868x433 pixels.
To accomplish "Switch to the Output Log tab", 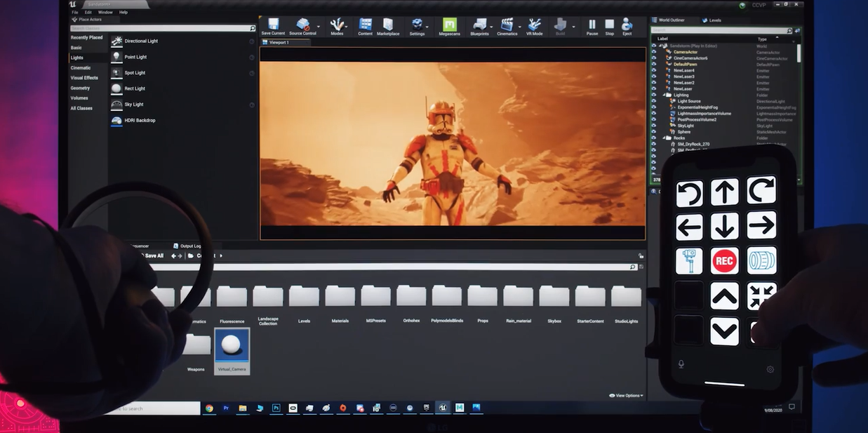I will (187, 246).
